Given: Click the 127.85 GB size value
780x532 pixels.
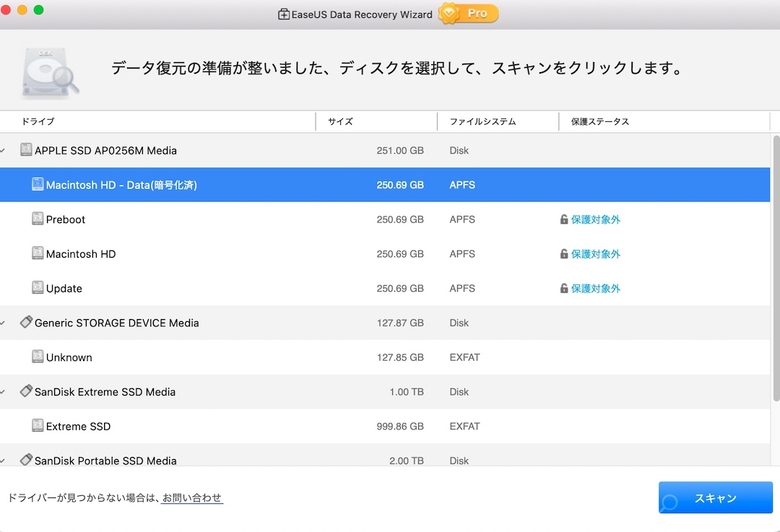Looking at the screenshot, I should point(400,357).
